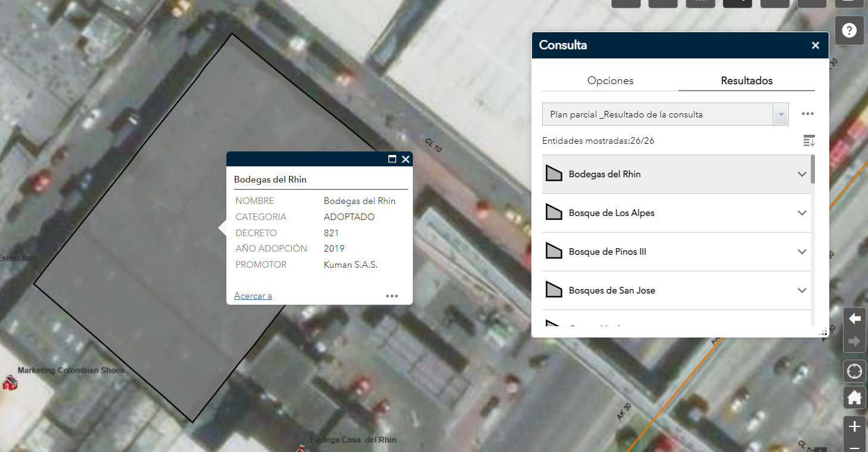Switch to the Opciones tab
The height and width of the screenshot is (452, 868).
610,81
